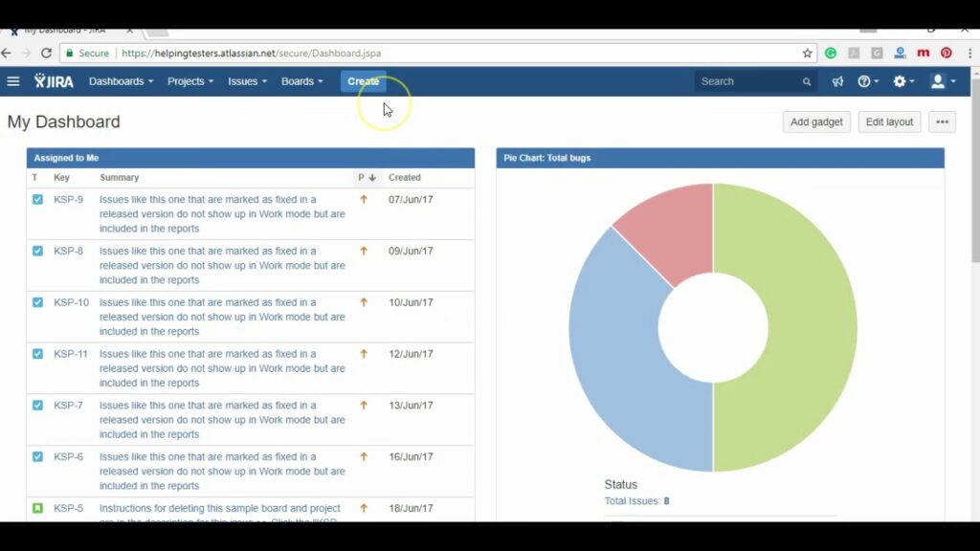Viewport: 980px width, 551px height.
Task: Open the hamburger sidebar menu icon
Action: click(x=13, y=81)
